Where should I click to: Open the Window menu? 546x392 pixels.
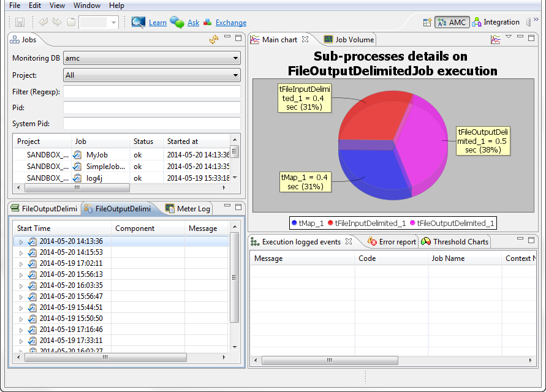point(87,6)
